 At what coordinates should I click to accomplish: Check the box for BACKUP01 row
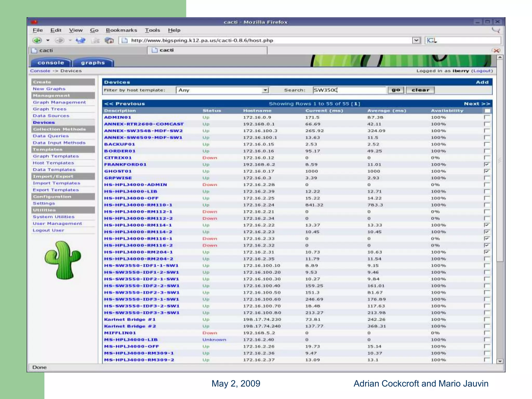487,144
